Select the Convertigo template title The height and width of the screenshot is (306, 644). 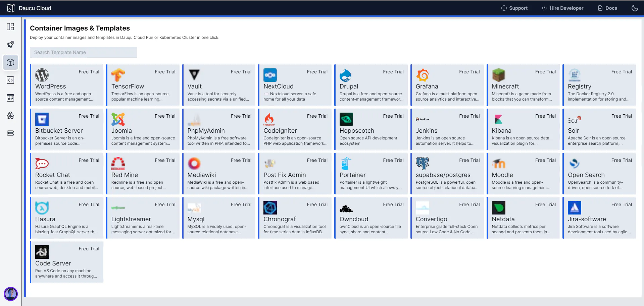[x=432, y=219]
